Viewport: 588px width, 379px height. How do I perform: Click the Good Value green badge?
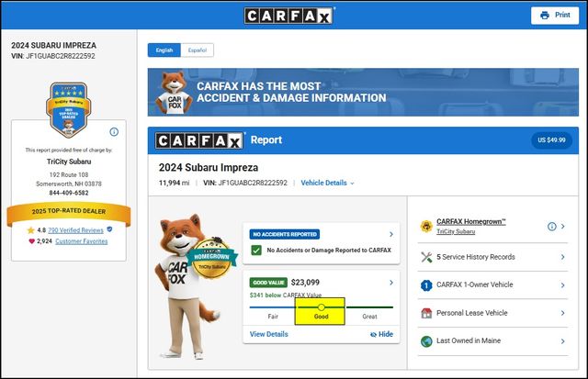(x=268, y=283)
